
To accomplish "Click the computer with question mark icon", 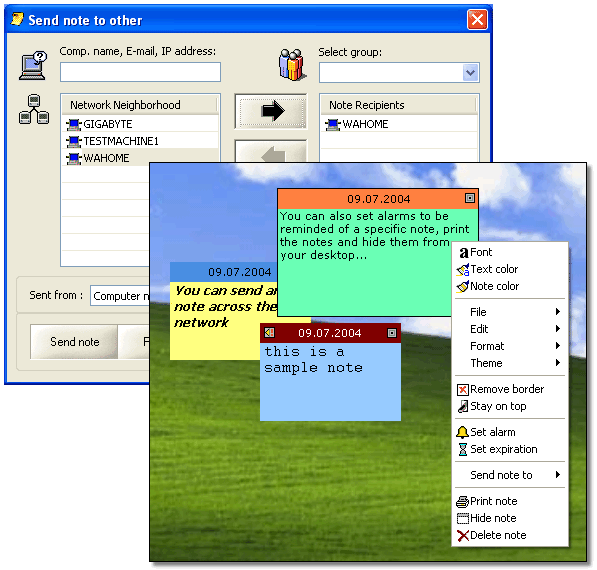I will (x=33, y=65).
